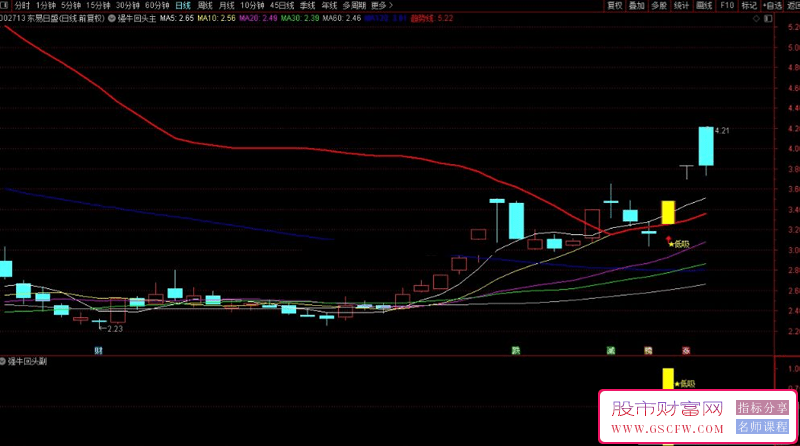Click the 返回 button at top-right edge
This screenshot has width=800, height=446.
793,5
